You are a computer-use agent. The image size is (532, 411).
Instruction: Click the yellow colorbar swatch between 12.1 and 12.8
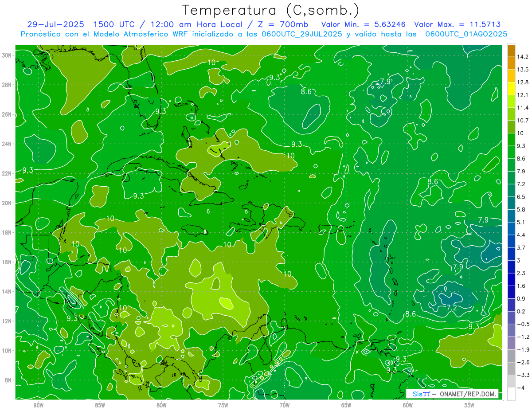click(511, 88)
